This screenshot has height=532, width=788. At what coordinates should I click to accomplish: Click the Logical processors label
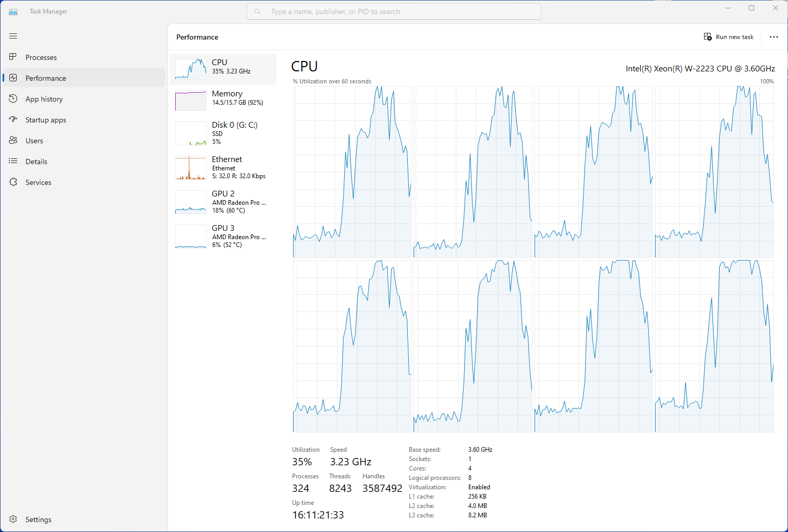point(435,478)
